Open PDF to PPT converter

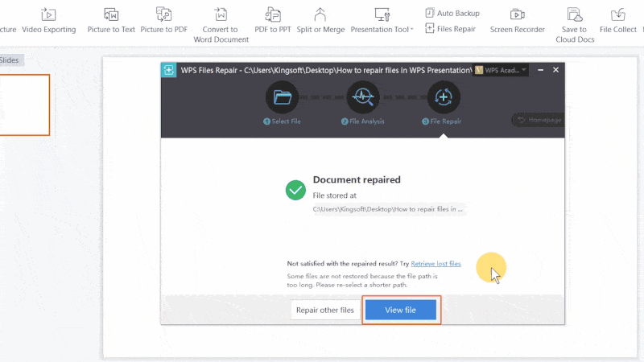pos(273,21)
